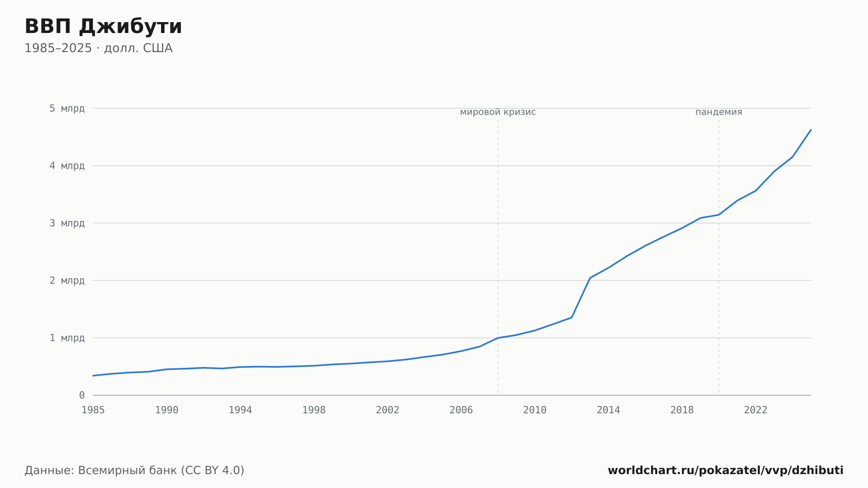Select the пандемия annotation label

719,112
